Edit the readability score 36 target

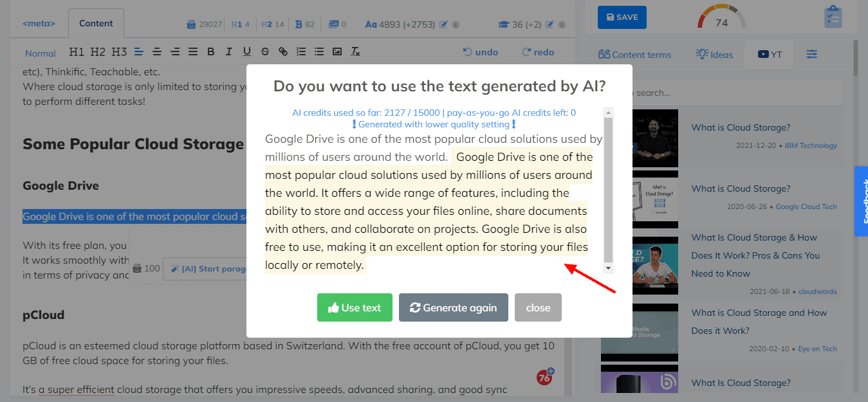(x=549, y=24)
